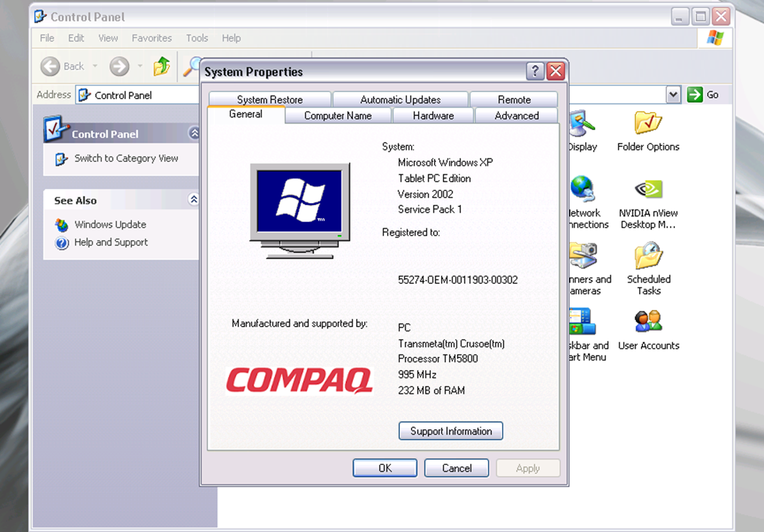This screenshot has height=532, width=764.
Task: Click Cancel in System Properties
Action: (x=457, y=468)
